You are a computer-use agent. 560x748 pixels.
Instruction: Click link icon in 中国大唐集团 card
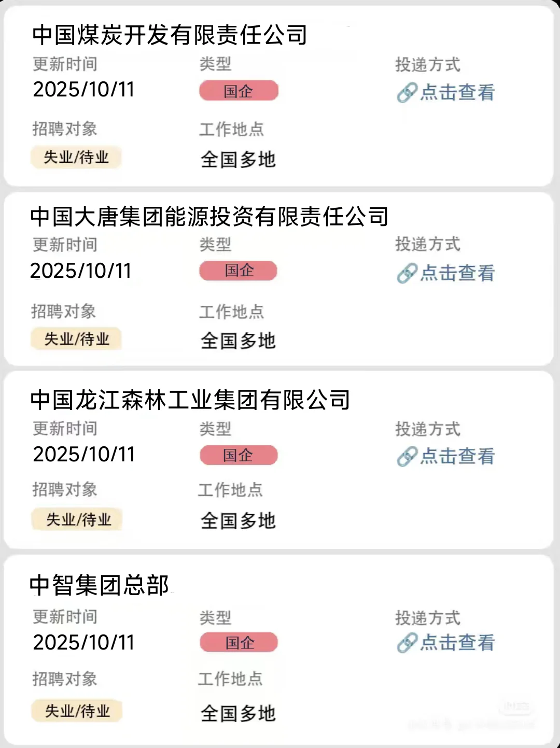[x=407, y=273]
